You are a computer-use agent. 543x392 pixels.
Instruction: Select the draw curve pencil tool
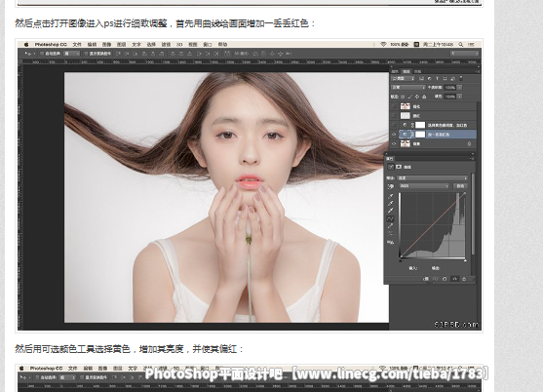(391, 226)
